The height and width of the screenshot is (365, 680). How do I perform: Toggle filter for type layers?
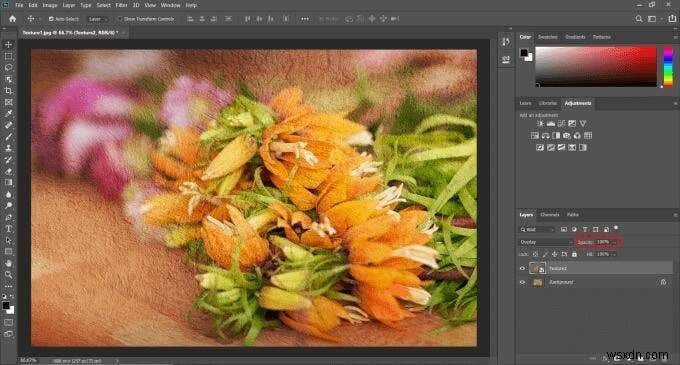pyautogui.click(x=585, y=229)
